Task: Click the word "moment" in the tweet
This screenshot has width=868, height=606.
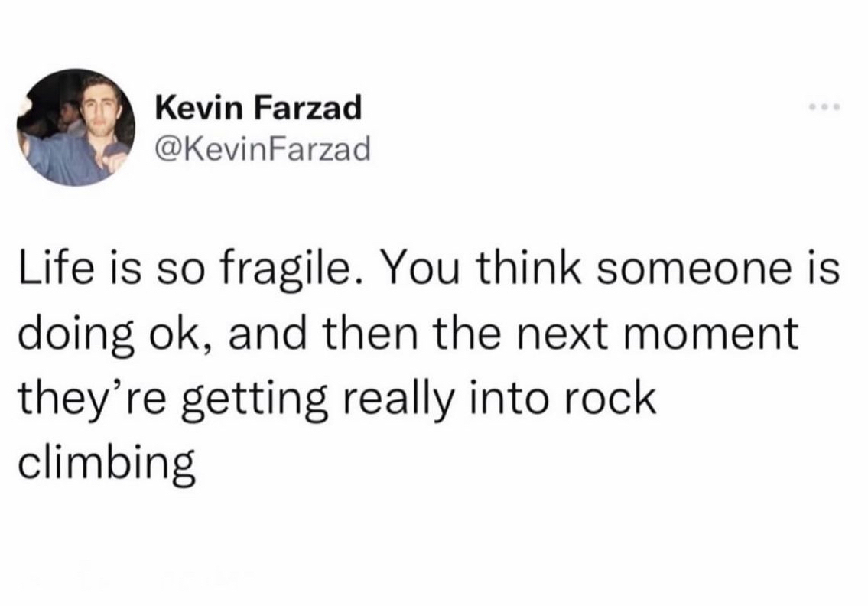Action: pos(714,337)
